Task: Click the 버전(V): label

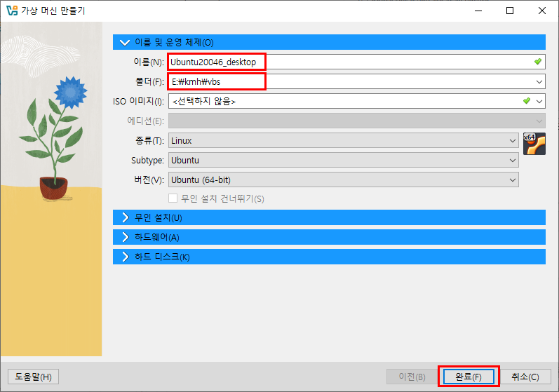Action: (149, 180)
